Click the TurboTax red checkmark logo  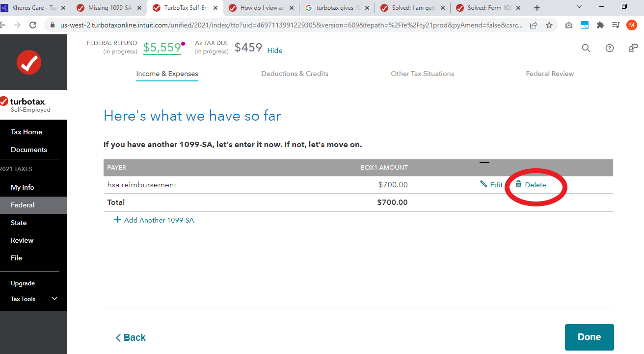(x=29, y=62)
